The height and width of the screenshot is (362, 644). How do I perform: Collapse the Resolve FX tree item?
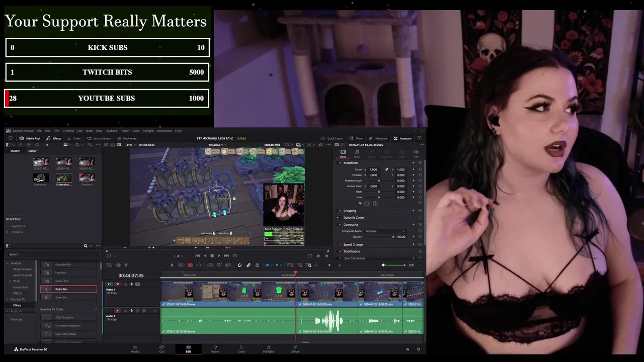pyautogui.click(x=8, y=299)
